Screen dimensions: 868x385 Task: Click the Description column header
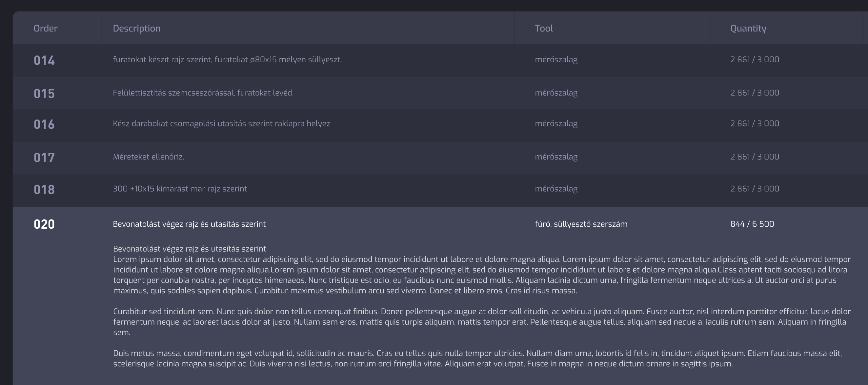[x=136, y=28]
